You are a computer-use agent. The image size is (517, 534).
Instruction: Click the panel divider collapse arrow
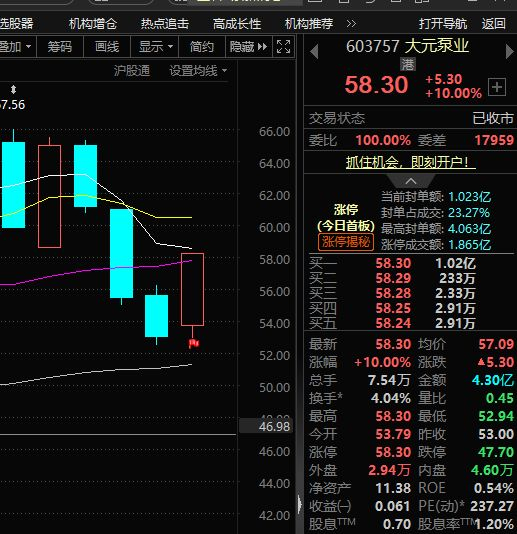click(x=299, y=504)
